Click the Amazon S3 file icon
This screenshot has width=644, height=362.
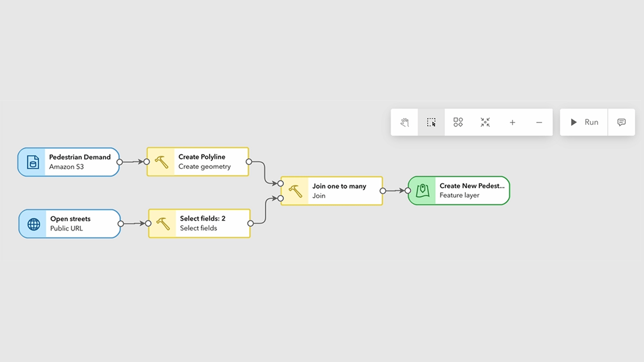pyautogui.click(x=33, y=162)
